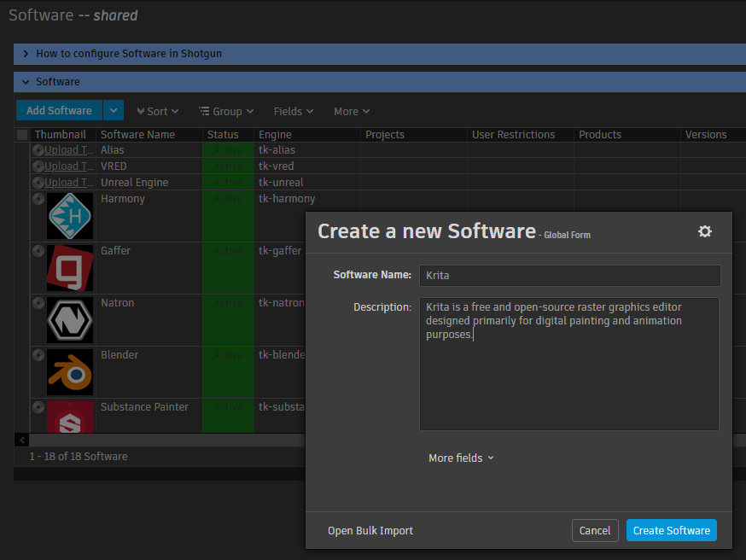Open the Add Software dropdown arrow
746x560 pixels.
click(x=114, y=110)
